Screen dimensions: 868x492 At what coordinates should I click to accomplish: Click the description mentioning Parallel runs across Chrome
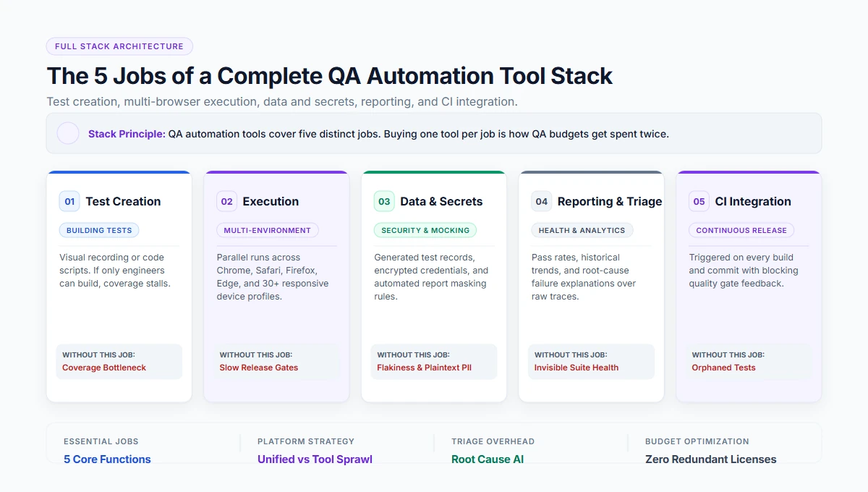(273, 277)
